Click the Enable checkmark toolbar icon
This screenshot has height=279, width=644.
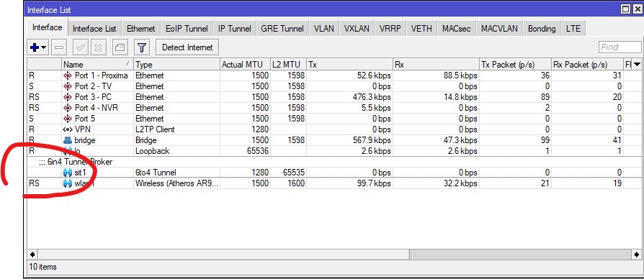pyautogui.click(x=81, y=47)
